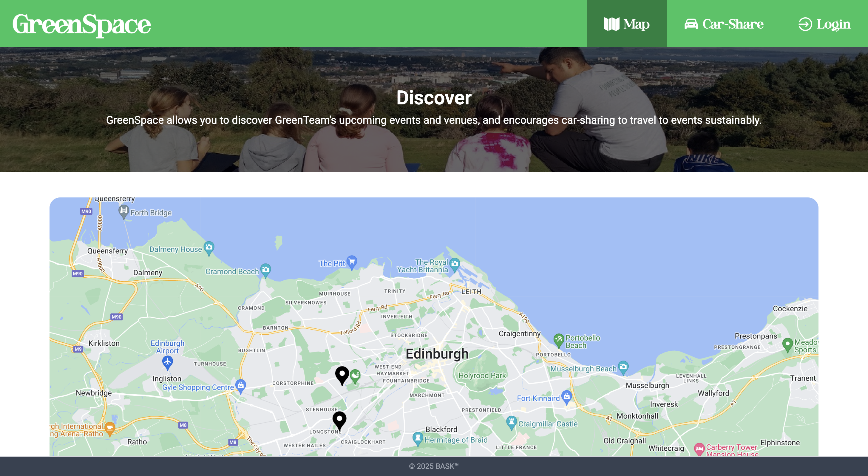Click the Login link
The width and height of the screenshot is (868, 476).
coord(824,24)
